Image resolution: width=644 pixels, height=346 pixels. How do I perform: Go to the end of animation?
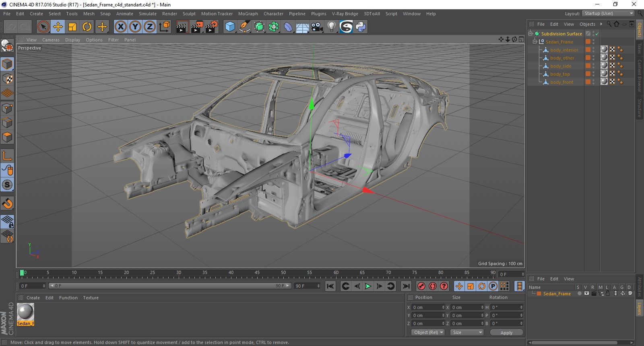click(406, 286)
